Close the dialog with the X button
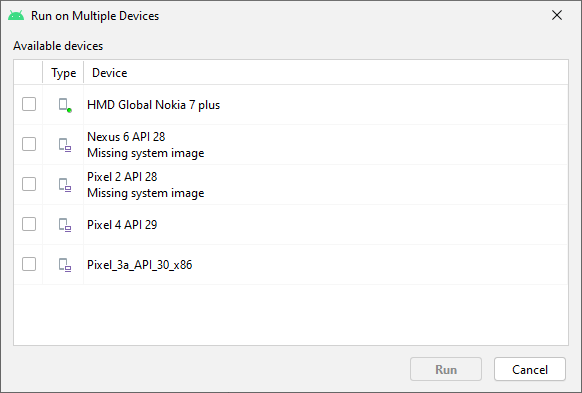 pos(557,15)
